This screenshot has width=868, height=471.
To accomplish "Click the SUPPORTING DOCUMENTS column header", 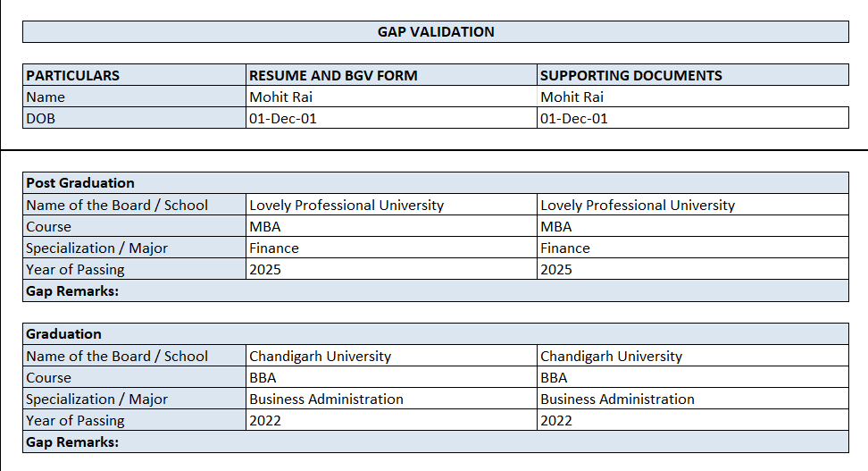I will pyautogui.click(x=692, y=75).
